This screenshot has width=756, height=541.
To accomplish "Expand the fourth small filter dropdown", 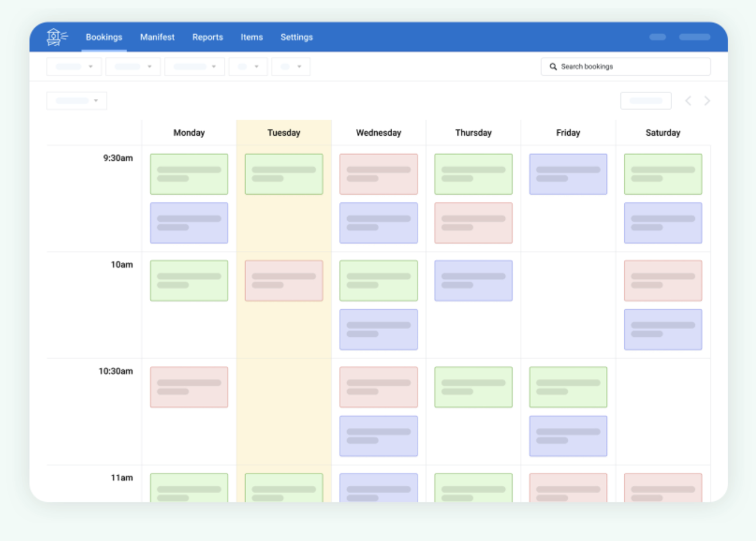I will point(248,66).
